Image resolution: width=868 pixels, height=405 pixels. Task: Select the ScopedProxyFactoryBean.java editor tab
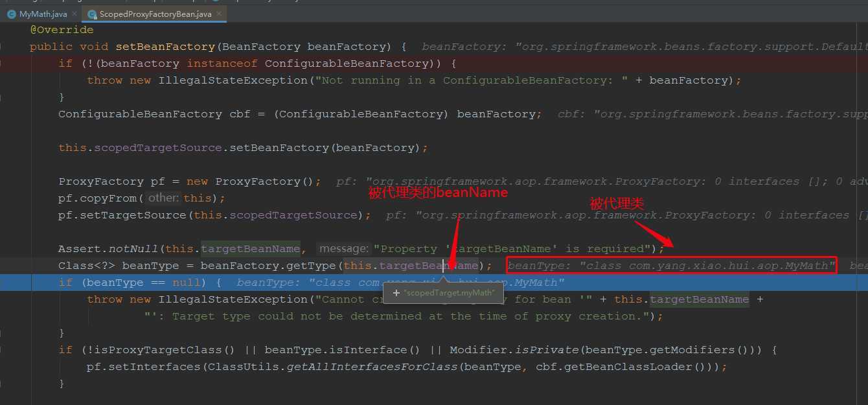tap(154, 14)
